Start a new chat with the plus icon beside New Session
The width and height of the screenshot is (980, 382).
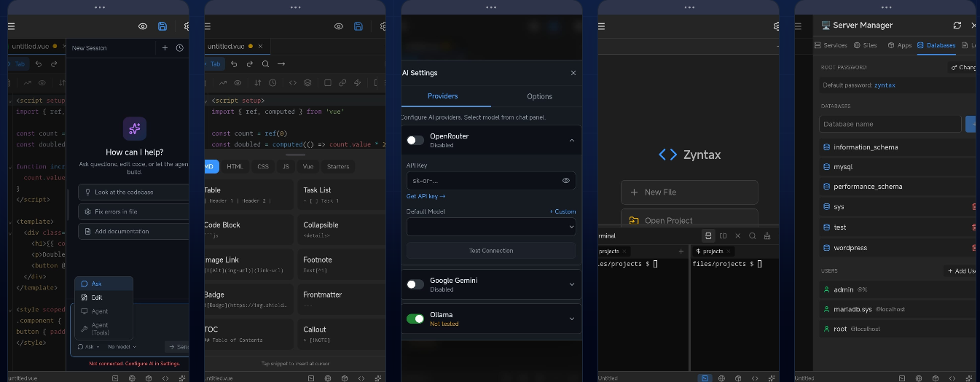pyautogui.click(x=165, y=47)
